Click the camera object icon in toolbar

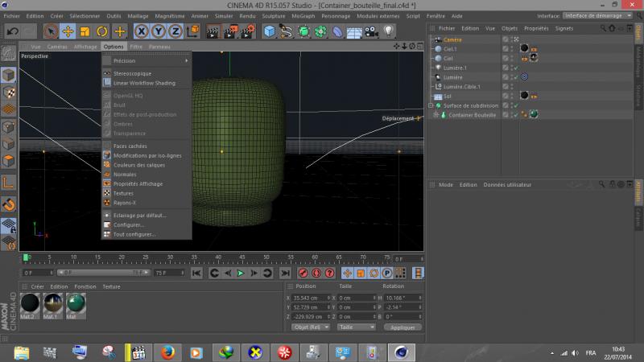point(371,31)
